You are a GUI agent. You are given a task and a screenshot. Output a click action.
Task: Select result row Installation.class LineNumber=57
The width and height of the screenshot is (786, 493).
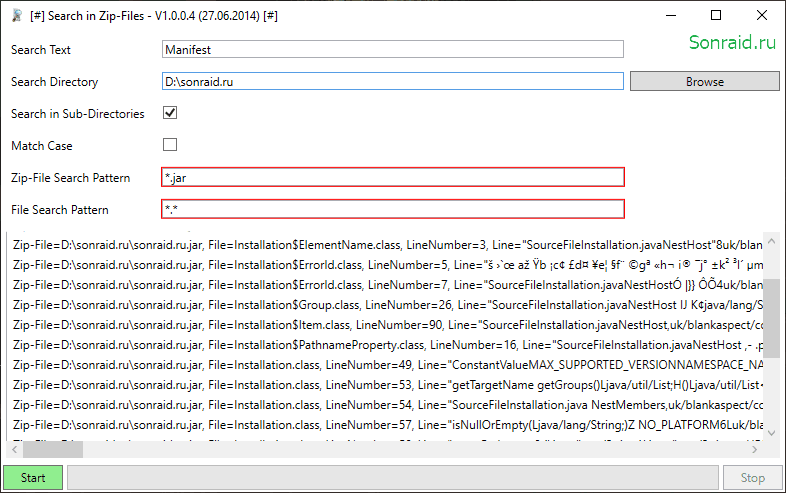[x=385, y=425]
